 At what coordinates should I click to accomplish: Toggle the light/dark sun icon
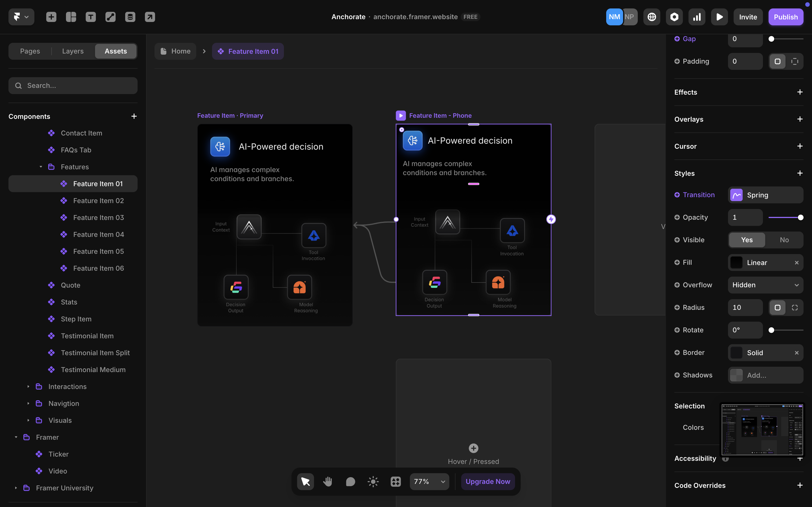[373, 482]
